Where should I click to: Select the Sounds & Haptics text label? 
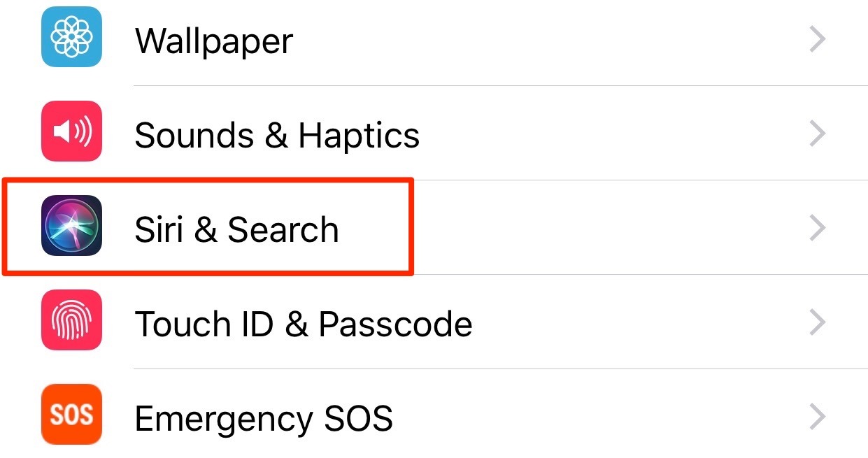click(x=277, y=136)
